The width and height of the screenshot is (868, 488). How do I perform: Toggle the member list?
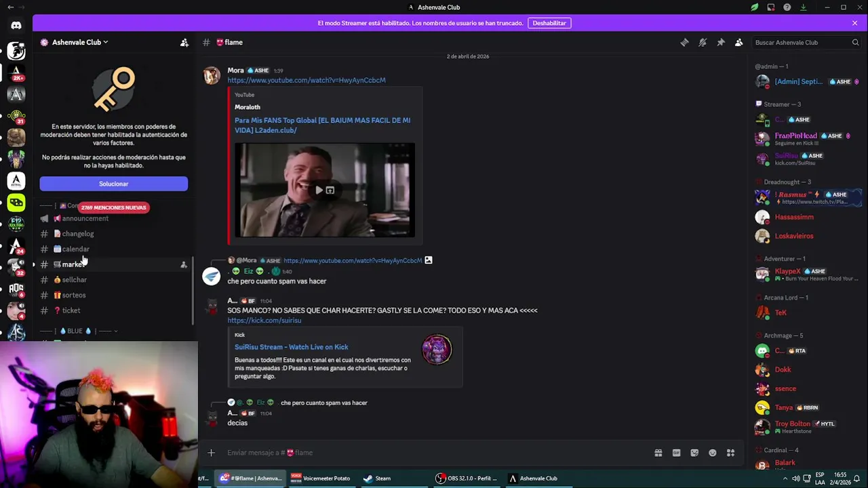click(x=738, y=42)
